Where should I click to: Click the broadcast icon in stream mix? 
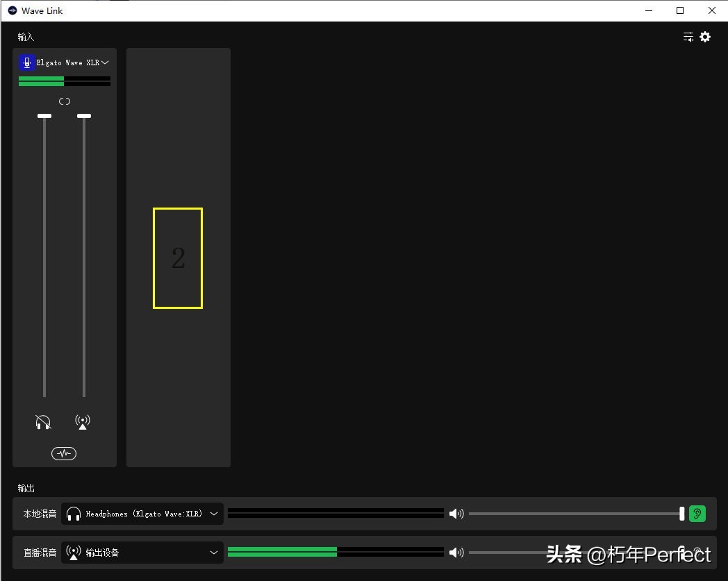[x=74, y=553]
